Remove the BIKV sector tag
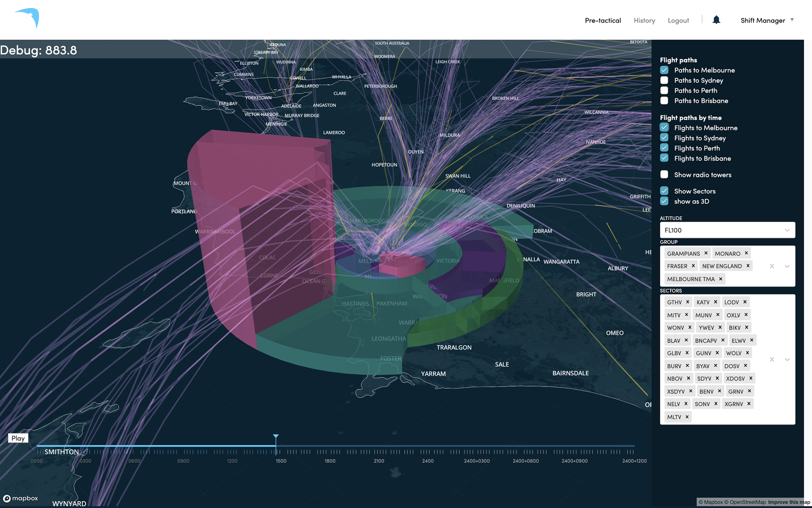This screenshot has height=508, width=812. click(746, 327)
